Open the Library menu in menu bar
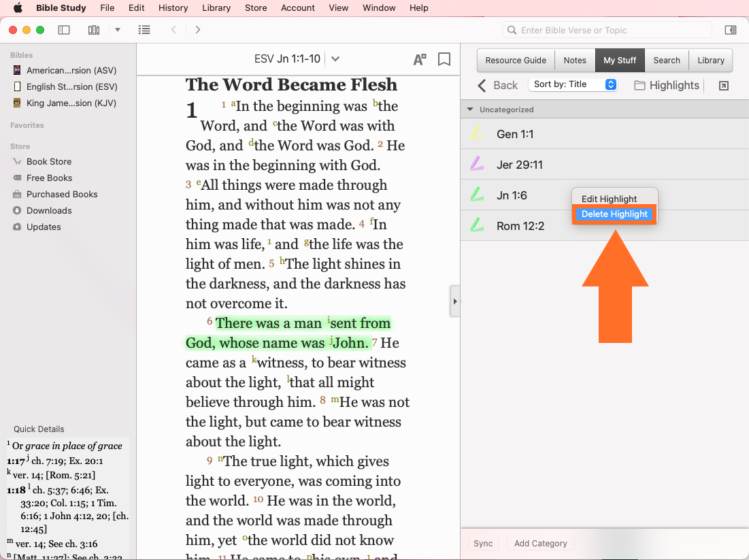This screenshot has height=560, width=749. pyautogui.click(x=216, y=8)
